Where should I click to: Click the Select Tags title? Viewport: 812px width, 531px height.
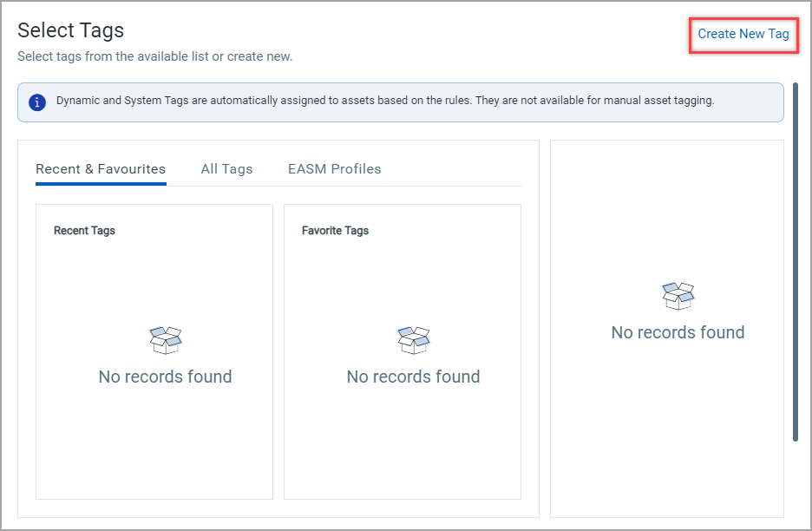70,30
